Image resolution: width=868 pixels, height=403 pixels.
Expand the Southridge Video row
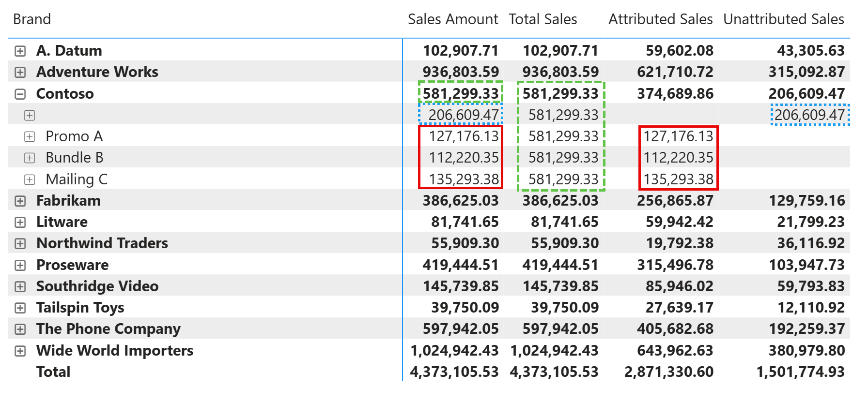[20, 286]
